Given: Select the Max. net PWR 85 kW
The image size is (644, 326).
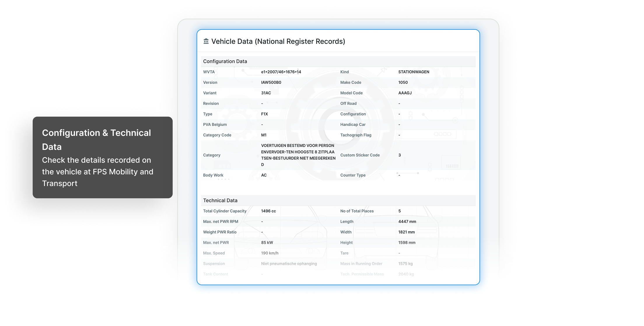Looking at the screenshot, I should [x=267, y=243].
